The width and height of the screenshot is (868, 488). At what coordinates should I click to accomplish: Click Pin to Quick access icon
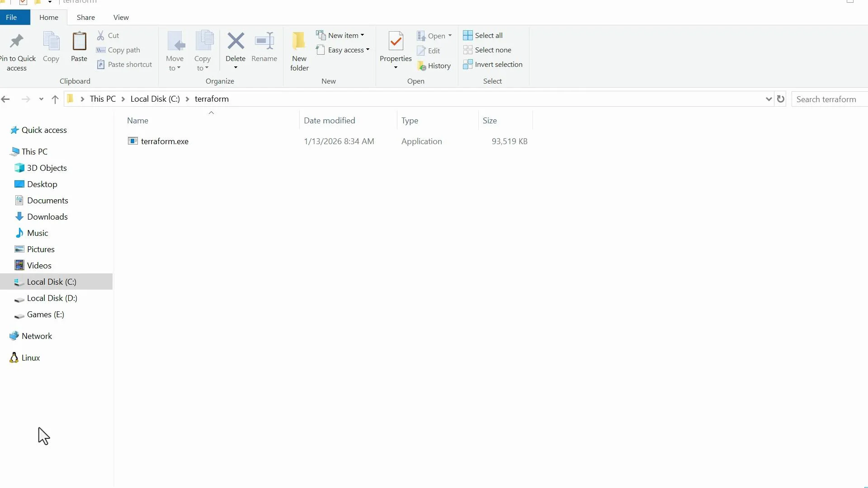click(x=17, y=41)
